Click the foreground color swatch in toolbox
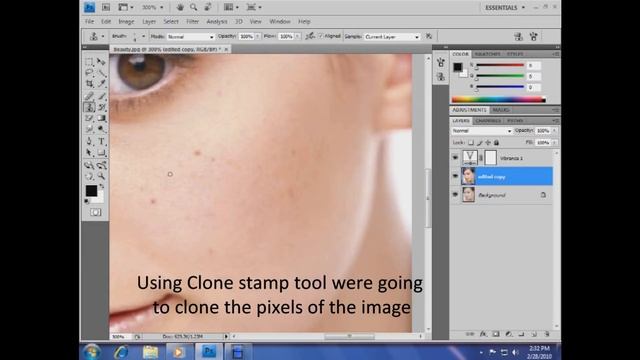640x360 pixels. tap(91, 191)
